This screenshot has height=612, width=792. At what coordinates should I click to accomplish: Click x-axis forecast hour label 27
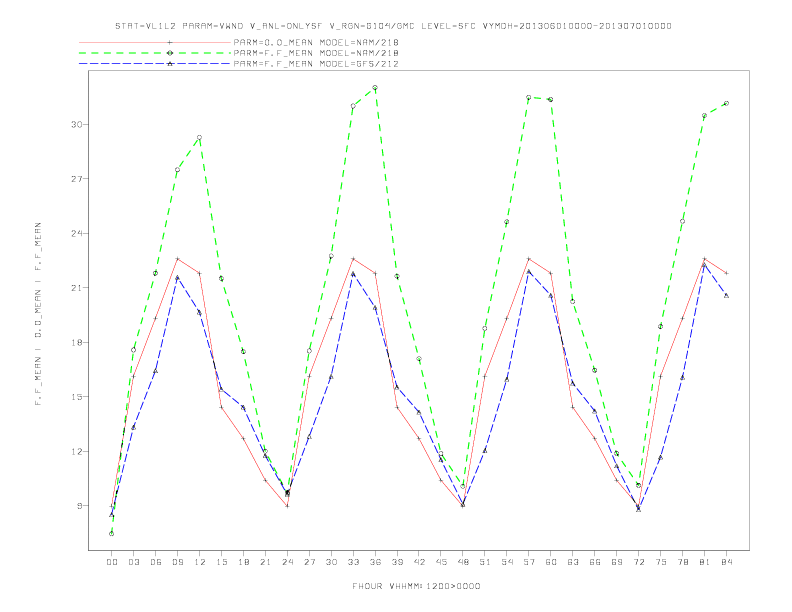(309, 562)
